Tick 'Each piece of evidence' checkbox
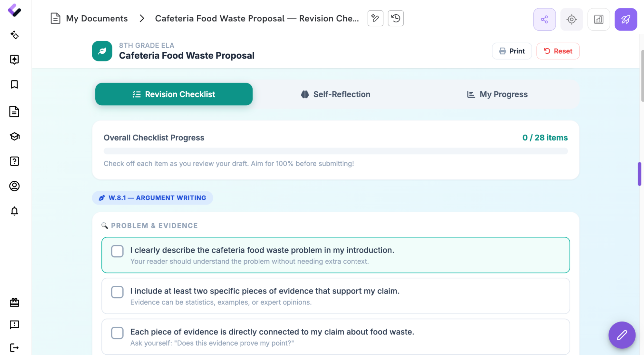The image size is (644, 355). tap(117, 333)
